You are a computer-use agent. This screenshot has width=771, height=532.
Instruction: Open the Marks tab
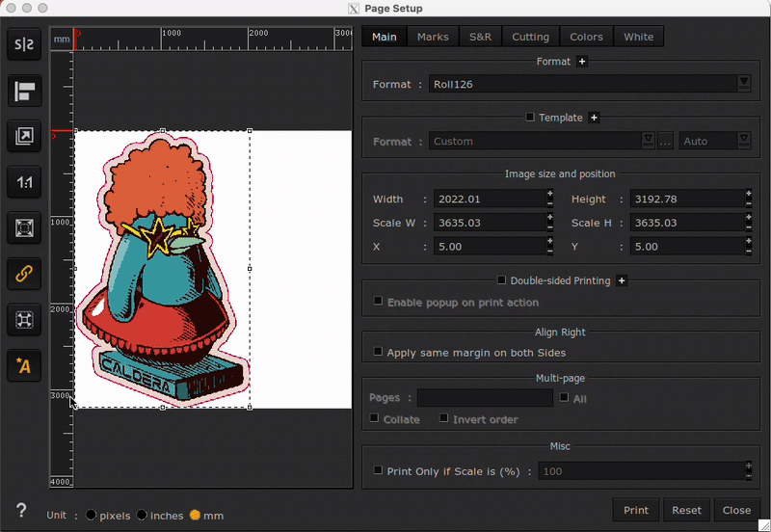click(433, 37)
